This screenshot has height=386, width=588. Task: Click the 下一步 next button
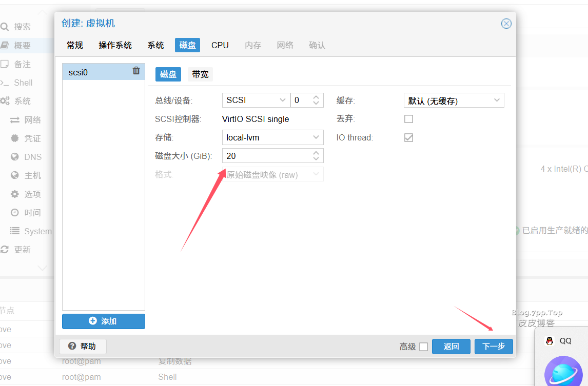point(493,347)
